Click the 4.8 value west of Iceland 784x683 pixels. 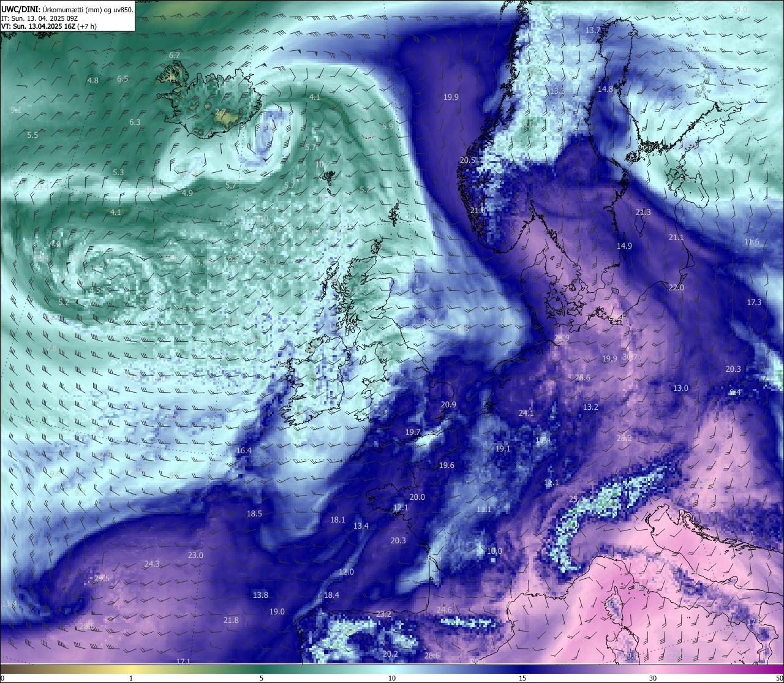pos(93,80)
